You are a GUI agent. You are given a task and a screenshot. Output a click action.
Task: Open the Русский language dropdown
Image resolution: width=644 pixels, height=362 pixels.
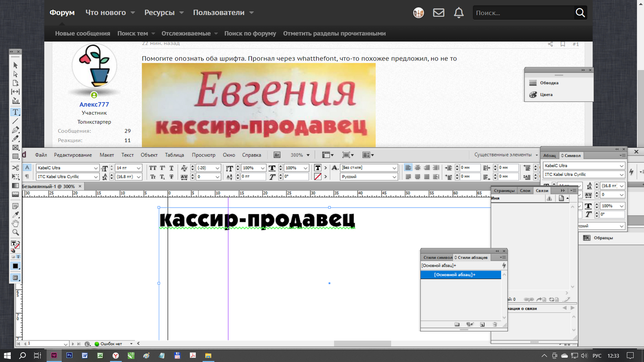click(x=394, y=177)
